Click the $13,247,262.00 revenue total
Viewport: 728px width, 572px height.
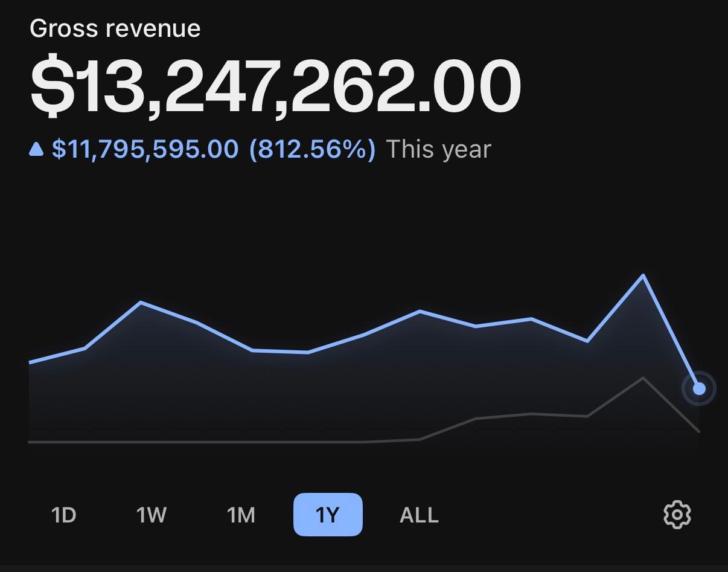pos(275,85)
